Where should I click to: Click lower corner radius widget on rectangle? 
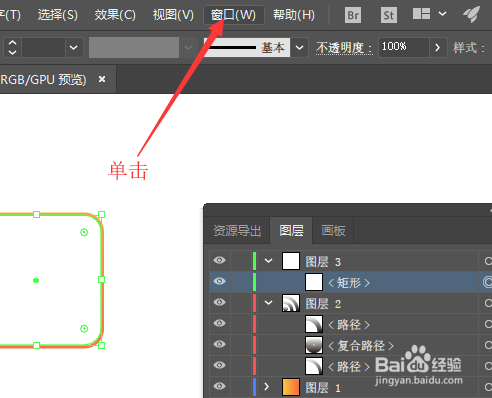pyautogui.click(x=84, y=329)
